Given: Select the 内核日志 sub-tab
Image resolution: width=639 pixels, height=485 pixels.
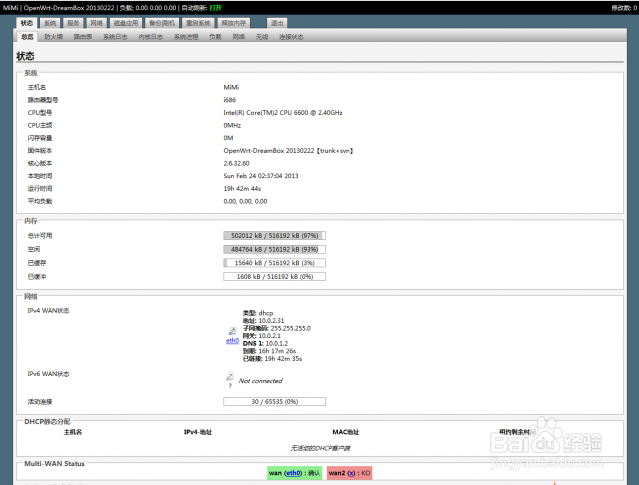Looking at the screenshot, I should pyautogui.click(x=150, y=37).
